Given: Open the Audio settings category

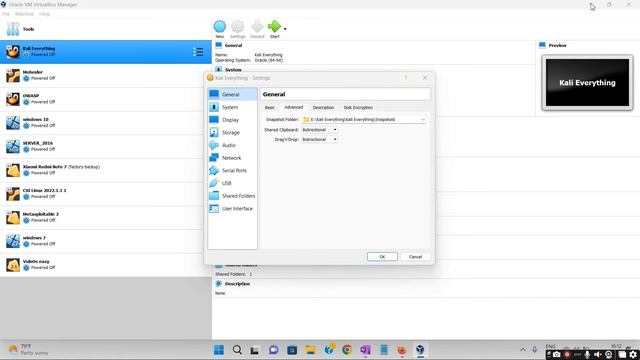Looking at the screenshot, I should [232, 145].
